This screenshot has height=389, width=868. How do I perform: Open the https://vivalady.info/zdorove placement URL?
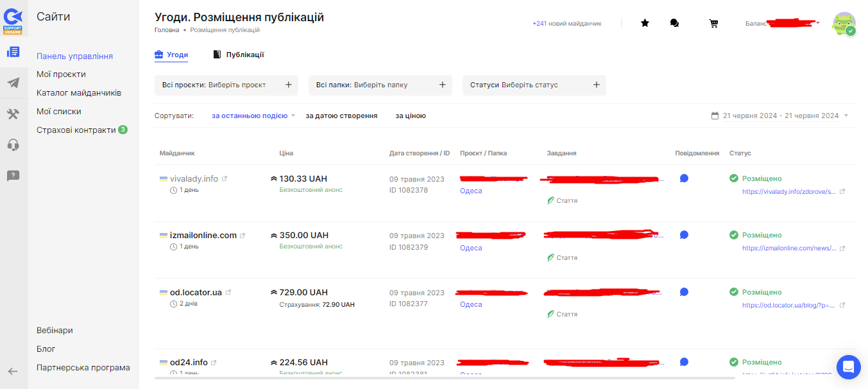789,191
